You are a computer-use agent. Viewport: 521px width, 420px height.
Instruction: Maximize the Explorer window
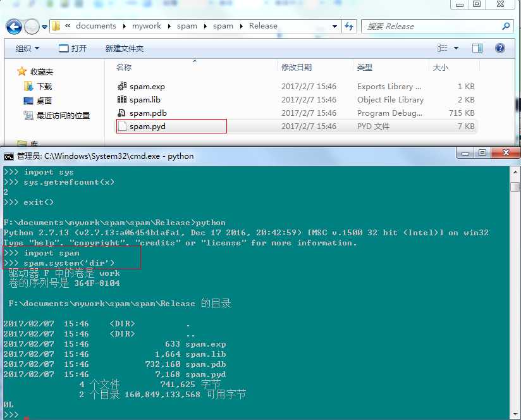pyautogui.click(x=477, y=4)
